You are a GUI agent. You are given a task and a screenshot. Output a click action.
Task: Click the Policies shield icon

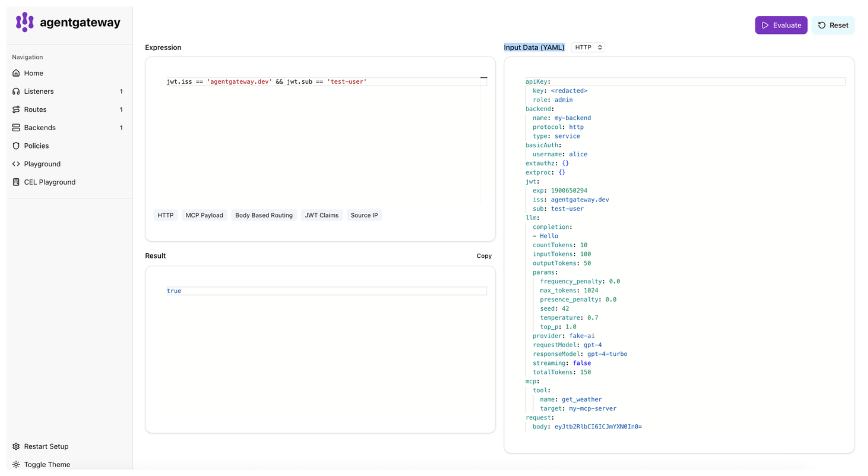(16, 146)
